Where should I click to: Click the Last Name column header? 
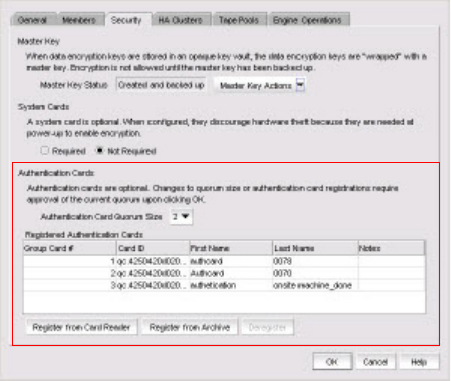(315, 248)
